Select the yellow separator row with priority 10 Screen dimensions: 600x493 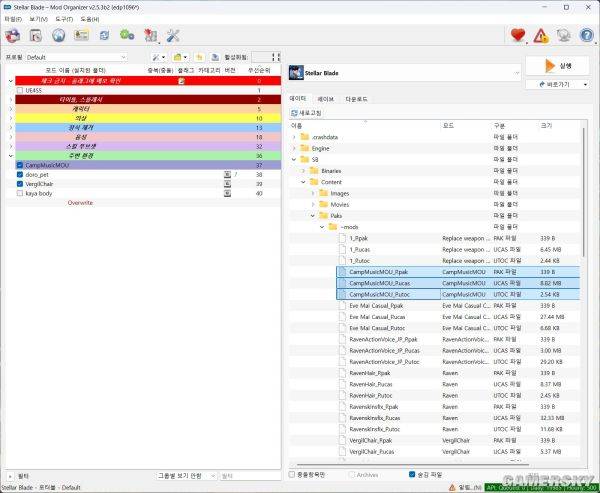pyautogui.click(x=148, y=118)
